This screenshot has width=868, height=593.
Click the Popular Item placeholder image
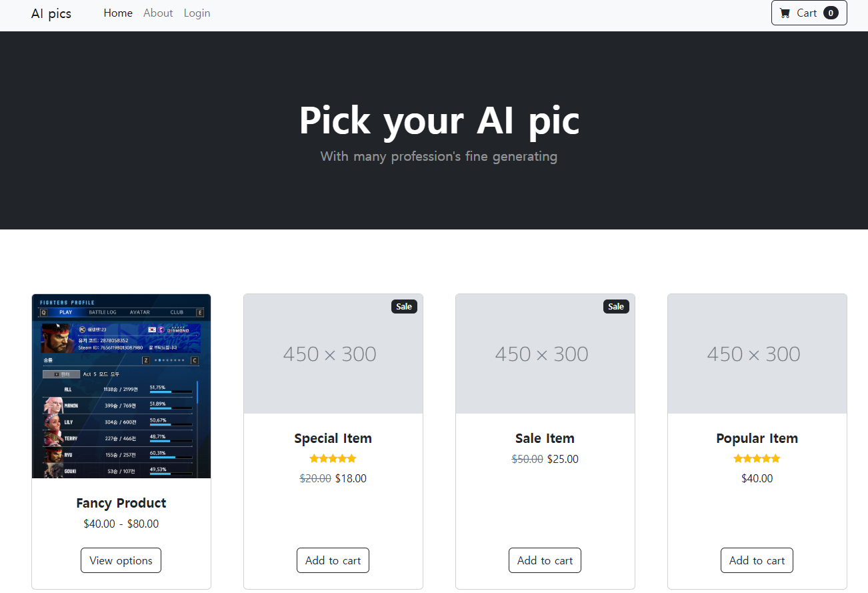[757, 354]
